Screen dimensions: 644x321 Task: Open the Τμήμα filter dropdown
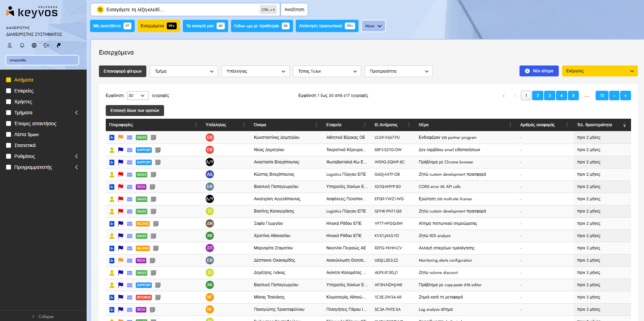click(x=184, y=71)
